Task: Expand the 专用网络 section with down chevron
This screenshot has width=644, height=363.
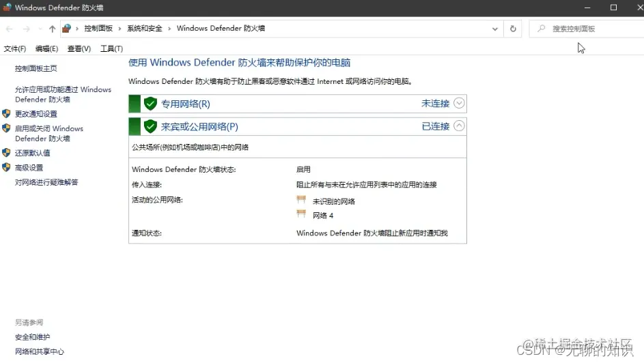Action: 459,103
